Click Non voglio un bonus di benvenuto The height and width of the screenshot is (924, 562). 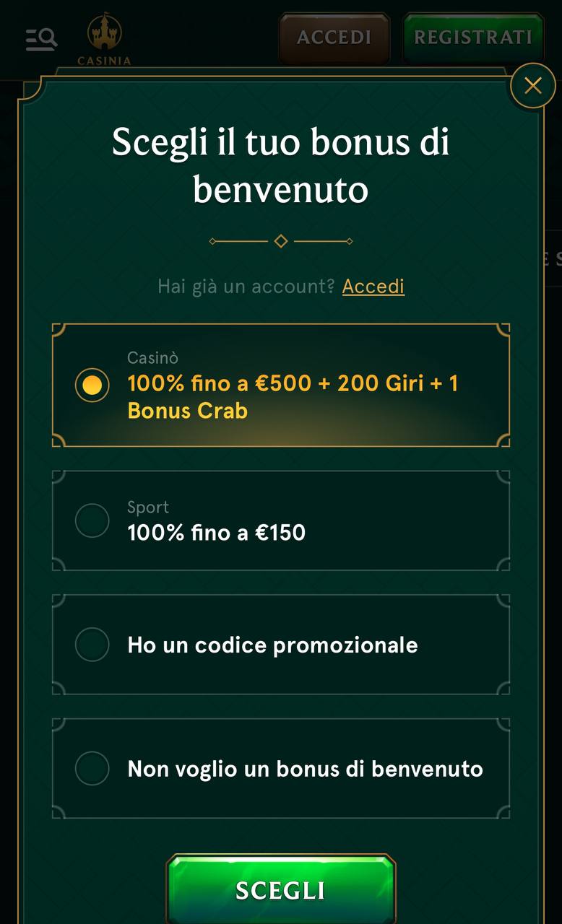(305, 769)
